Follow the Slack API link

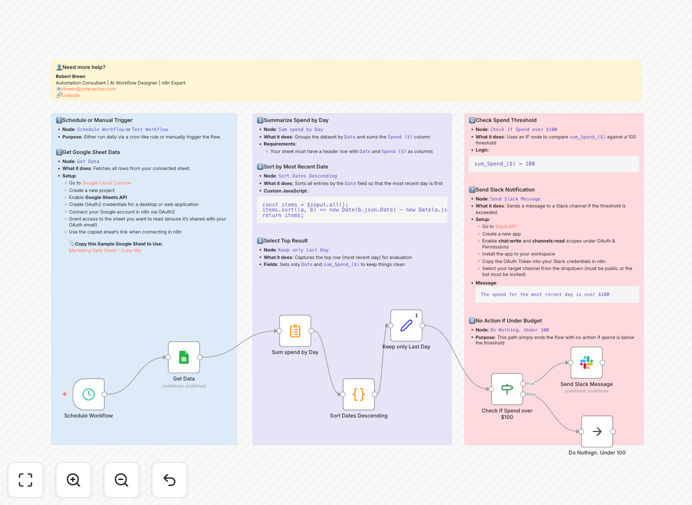[506, 226]
